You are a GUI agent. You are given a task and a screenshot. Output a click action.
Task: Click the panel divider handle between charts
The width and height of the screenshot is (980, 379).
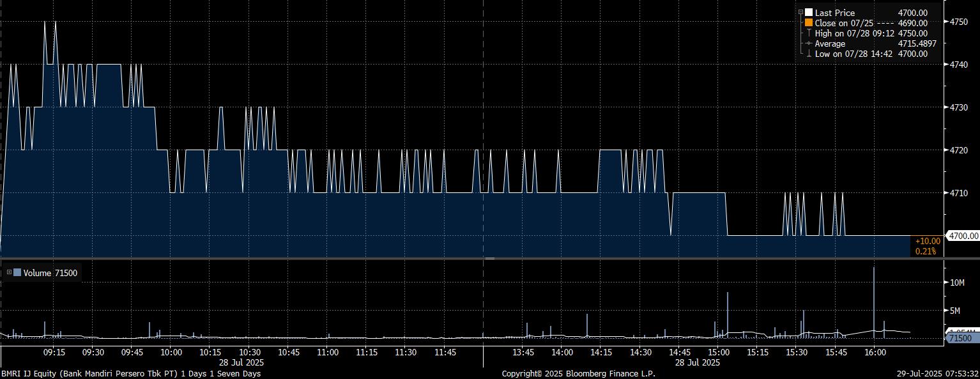489,259
